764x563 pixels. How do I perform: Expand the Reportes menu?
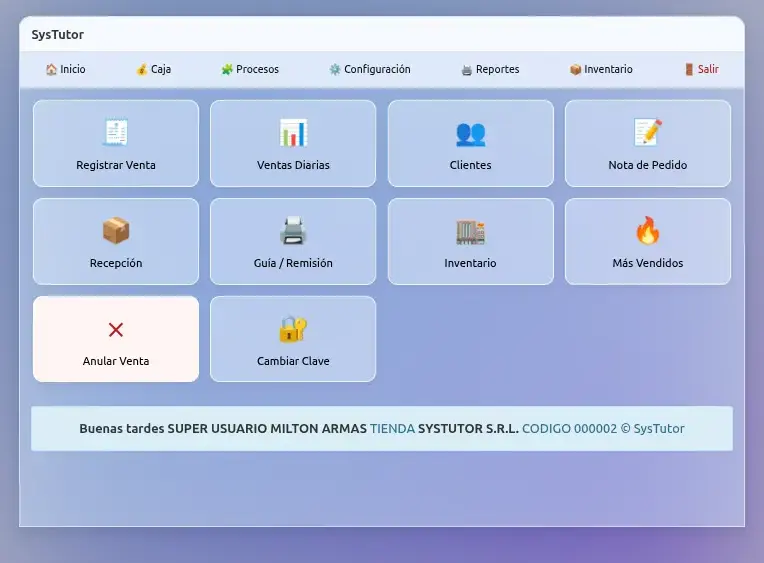click(490, 70)
